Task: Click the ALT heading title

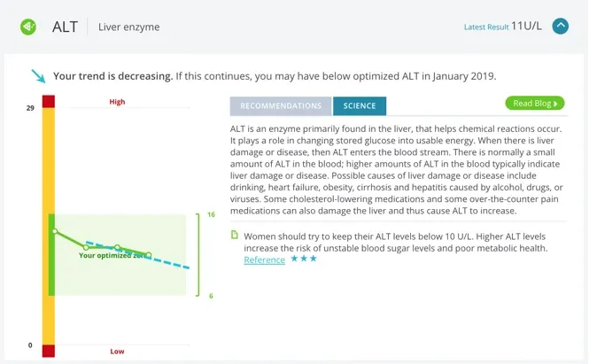Action: [65, 27]
